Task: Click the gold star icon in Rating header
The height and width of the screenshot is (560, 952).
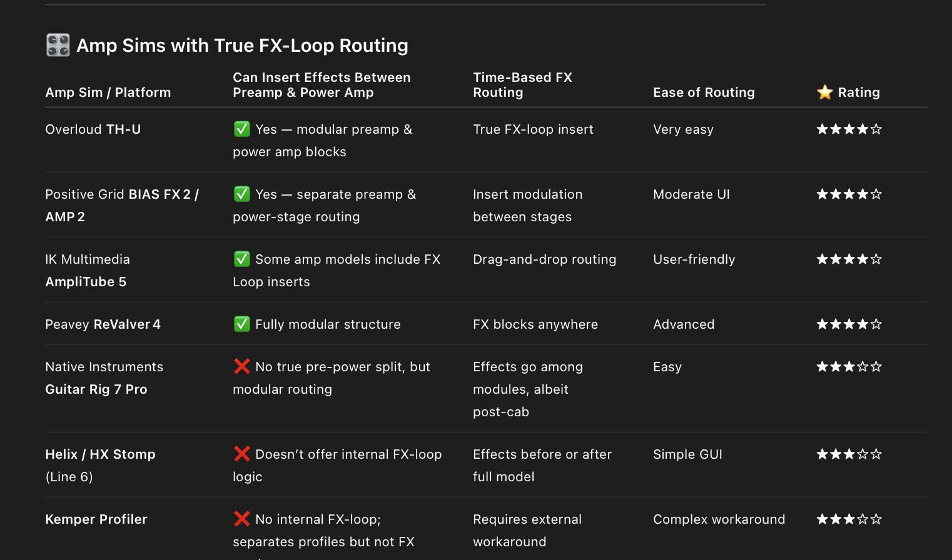Action: click(x=825, y=92)
